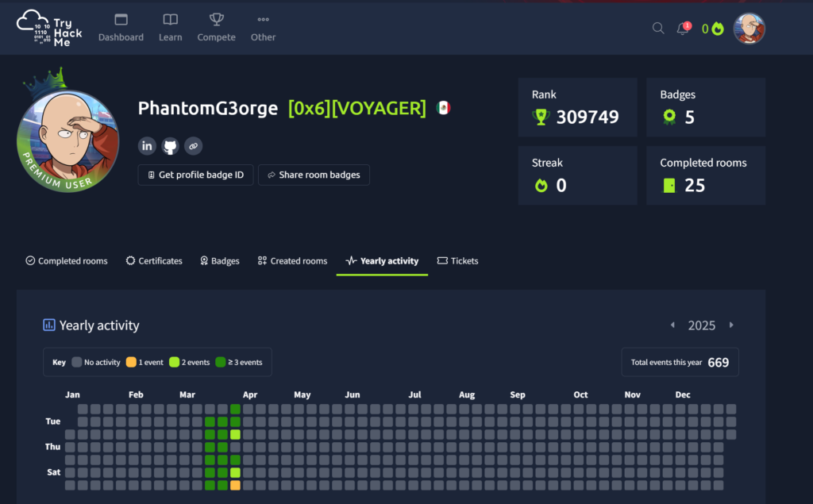This screenshot has height=504, width=813.
Task: Go to the previous year arrow
Action: tap(672, 325)
